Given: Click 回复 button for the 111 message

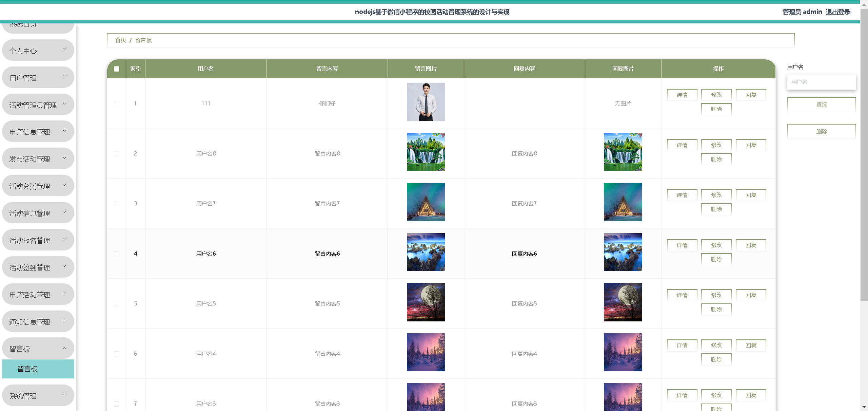Looking at the screenshot, I should (751, 95).
